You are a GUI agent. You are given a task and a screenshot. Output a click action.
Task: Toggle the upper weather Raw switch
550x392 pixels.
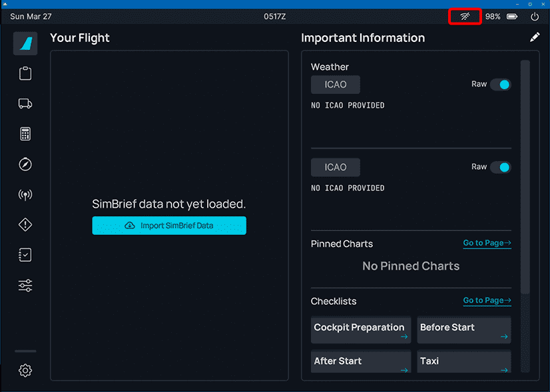point(500,85)
